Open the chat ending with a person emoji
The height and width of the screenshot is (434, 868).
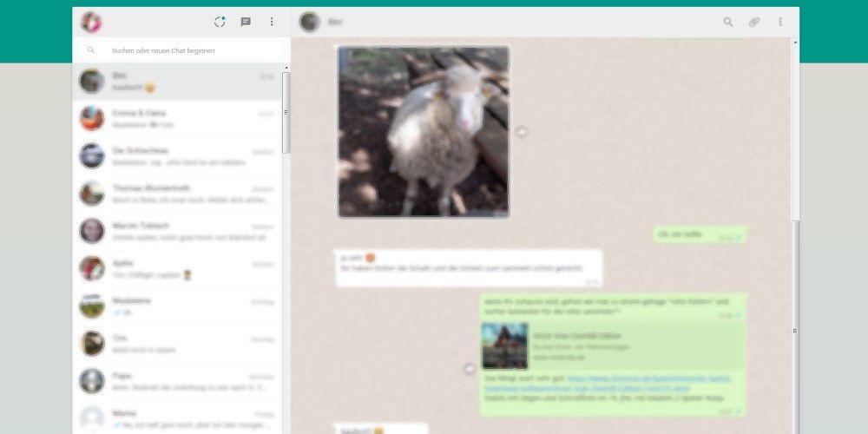[176, 269]
